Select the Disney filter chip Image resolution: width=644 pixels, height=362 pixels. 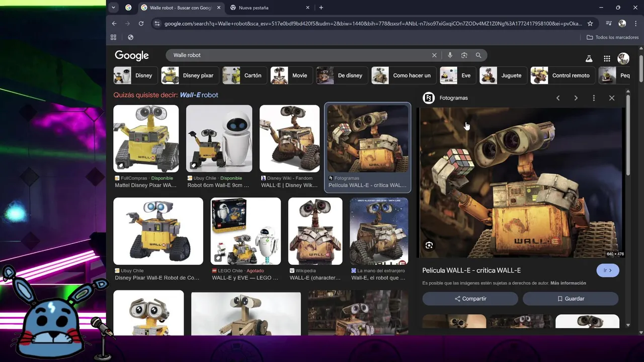pos(135,75)
